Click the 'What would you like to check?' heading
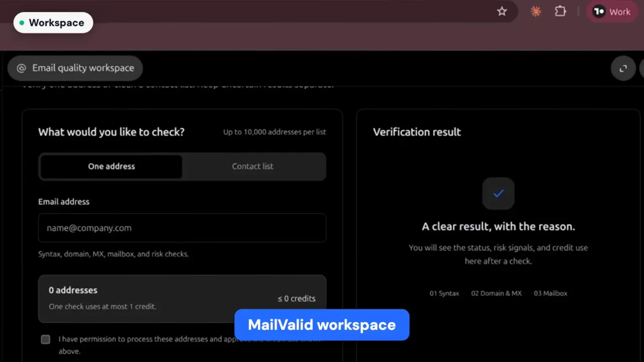Image resolution: width=644 pixels, height=362 pixels. pyautogui.click(x=112, y=132)
